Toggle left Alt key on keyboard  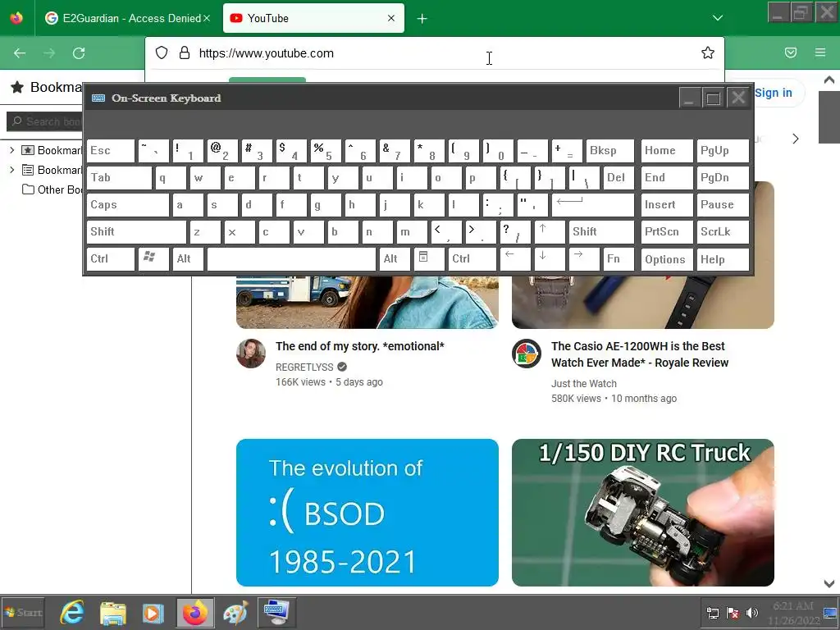pyautogui.click(x=188, y=259)
